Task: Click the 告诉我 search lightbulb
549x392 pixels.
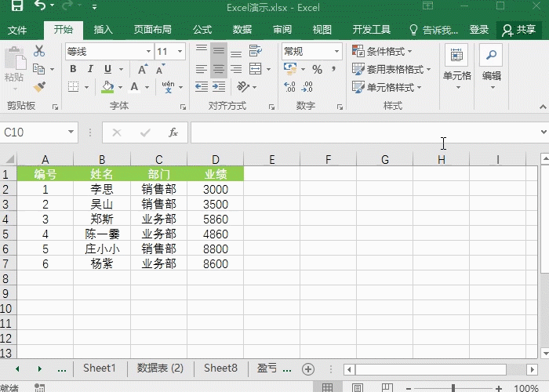Action: coord(413,30)
